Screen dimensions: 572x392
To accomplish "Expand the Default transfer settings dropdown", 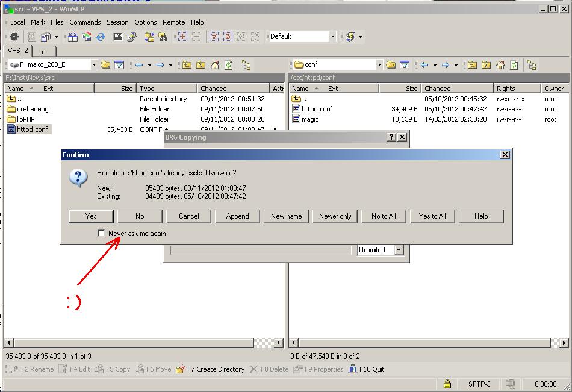I will coord(332,37).
